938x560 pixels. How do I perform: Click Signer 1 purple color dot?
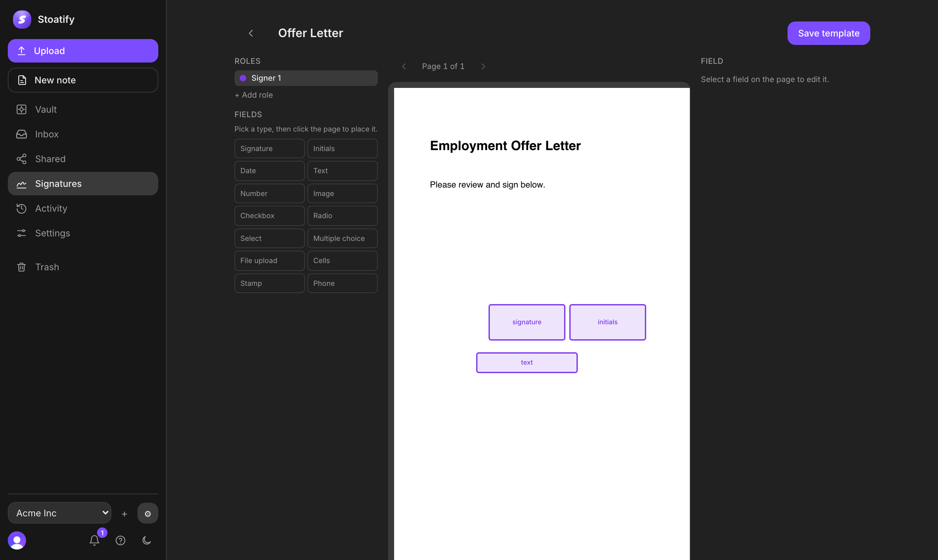[243, 78]
